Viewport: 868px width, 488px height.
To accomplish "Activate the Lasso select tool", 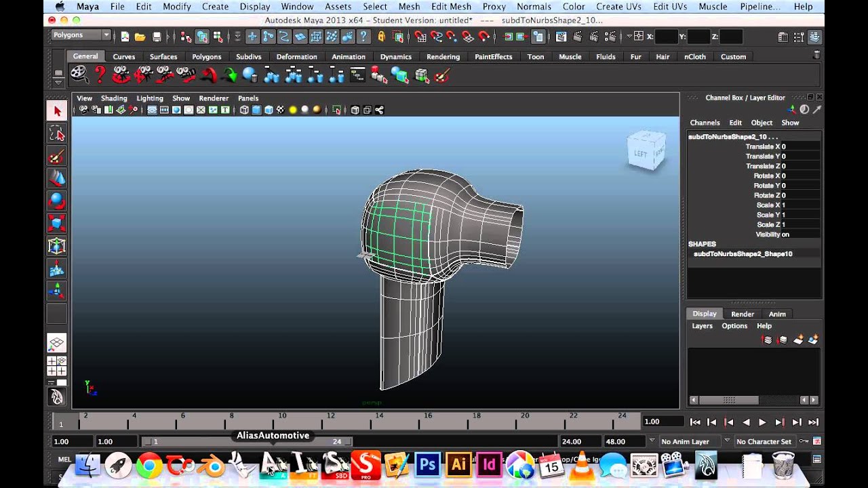I will [57, 134].
